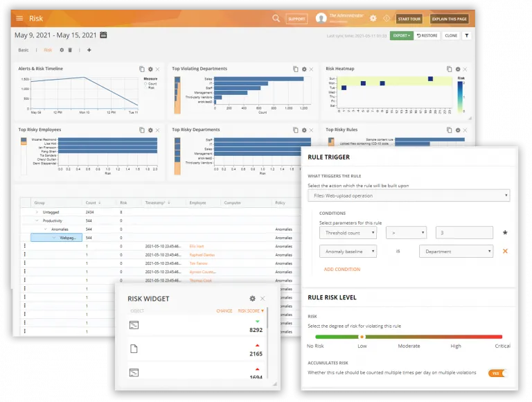Screen dimensions: 532x402
Task: Select Risk Widget row with score 2165
Action: (197, 349)
